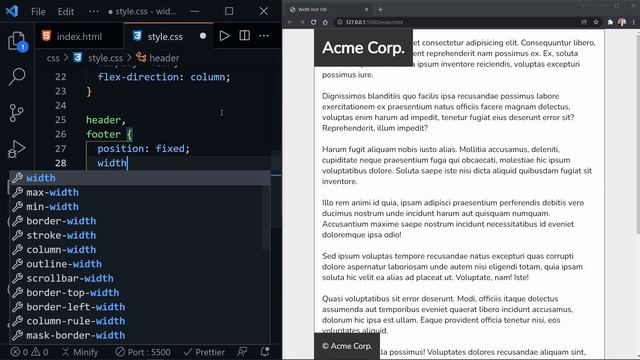
Task: Select border-top-width suggestion
Action: click(140, 292)
